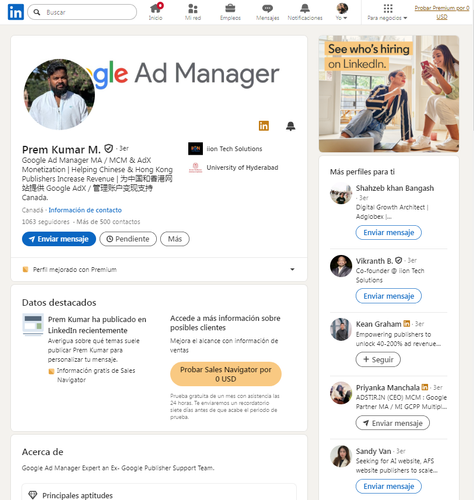Click Probar Sales Navigator por 0 USD
This screenshot has height=500, width=474.
(x=226, y=374)
